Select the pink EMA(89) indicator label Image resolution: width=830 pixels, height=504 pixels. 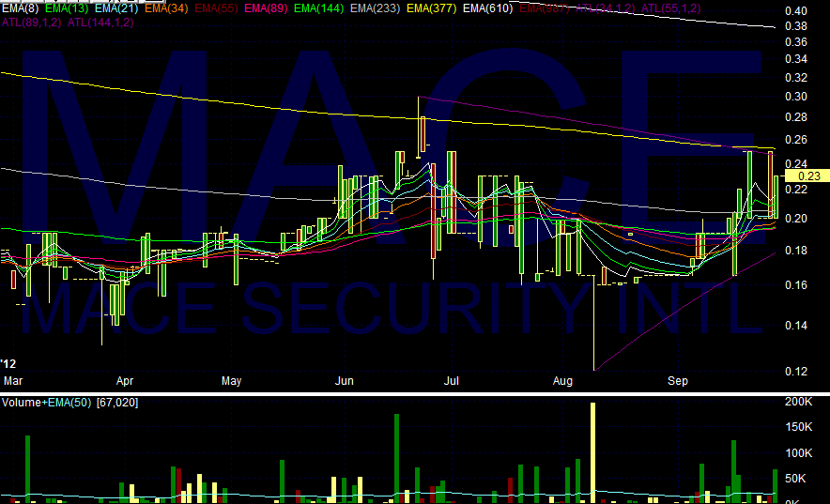tap(266, 8)
